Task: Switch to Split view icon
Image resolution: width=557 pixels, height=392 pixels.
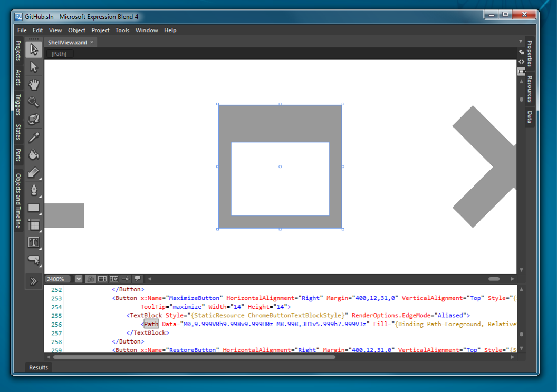Action: pyautogui.click(x=521, y=71)
